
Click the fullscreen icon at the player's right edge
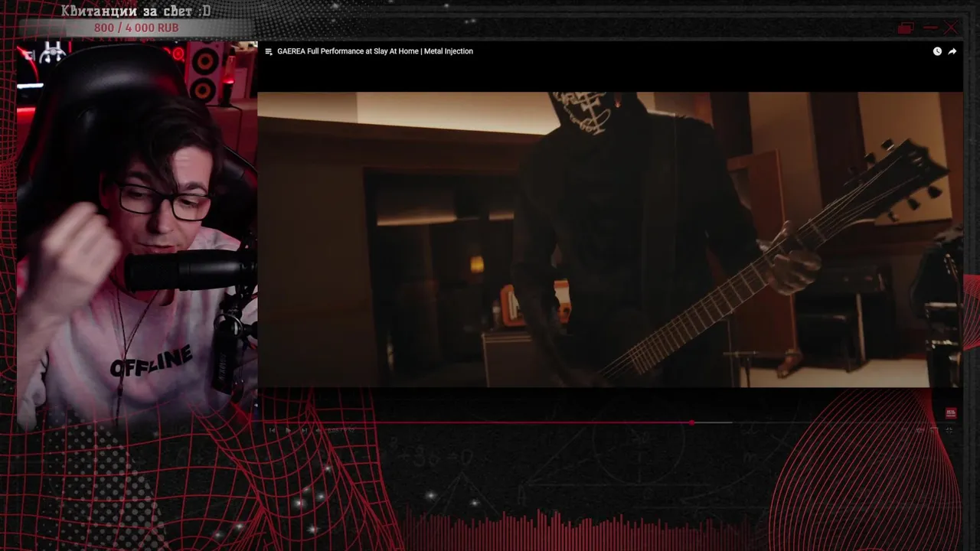[x=949, y=430]
